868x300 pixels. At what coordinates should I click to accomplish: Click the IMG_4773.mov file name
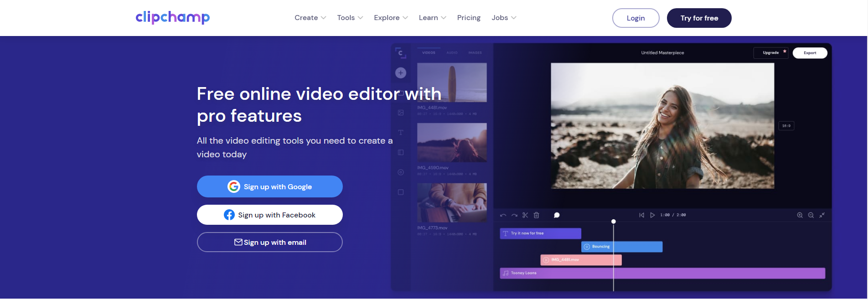coord(432,228)
